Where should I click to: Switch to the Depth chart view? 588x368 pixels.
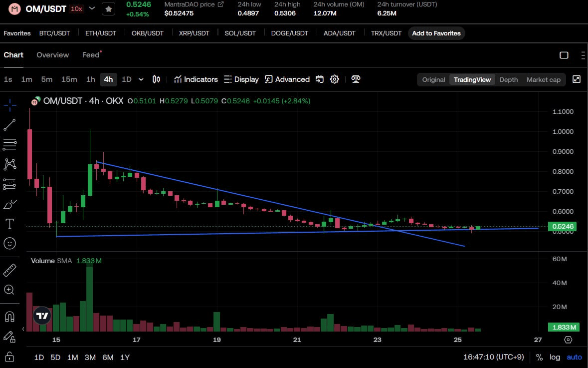click(509, 79)
